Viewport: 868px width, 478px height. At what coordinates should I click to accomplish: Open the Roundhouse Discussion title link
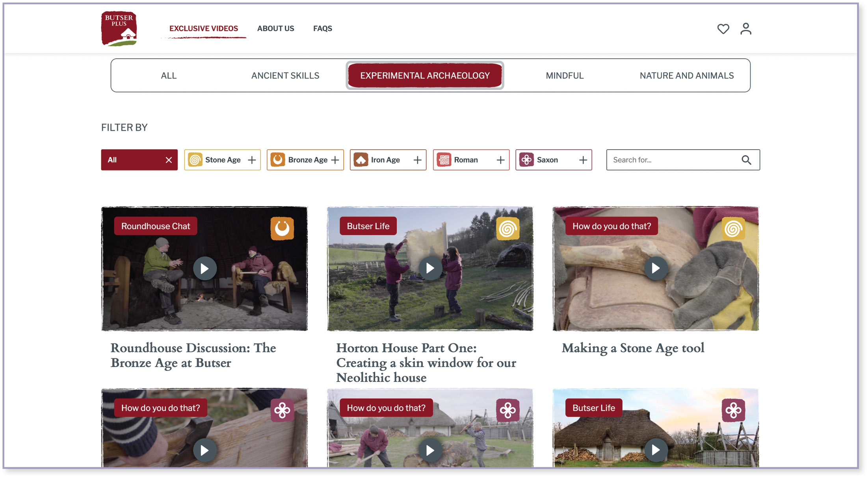click(x=193, y=355)
